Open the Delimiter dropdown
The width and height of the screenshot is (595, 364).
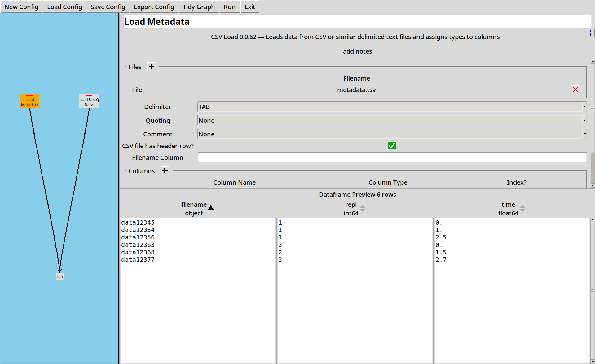pyautogui.click(x=392, y=107)
